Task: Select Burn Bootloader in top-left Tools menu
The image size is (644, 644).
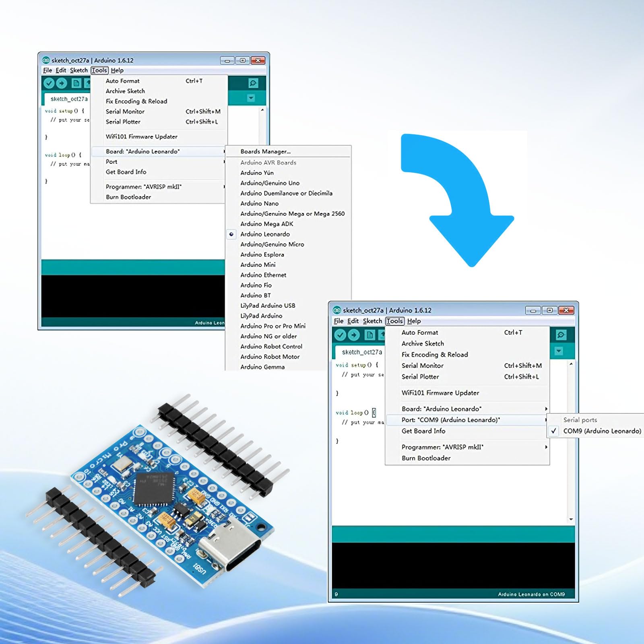Action: point(158,197)
